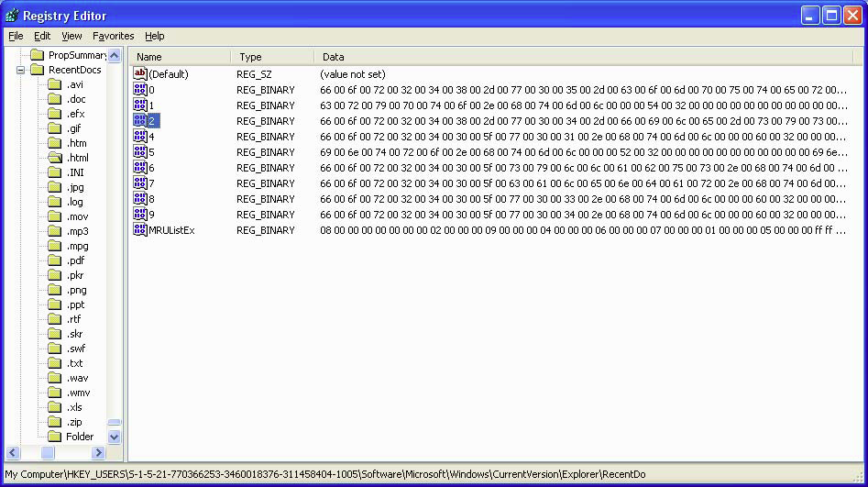Screen dimensions: 868x487
Task: Click binary icon of value 9
Action: tap(140, 214)
